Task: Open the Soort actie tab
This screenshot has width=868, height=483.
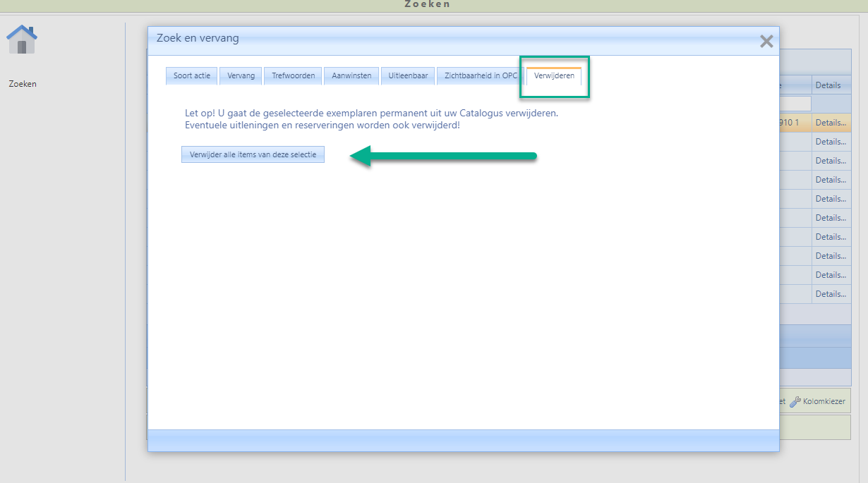Action: pos(192,76)
